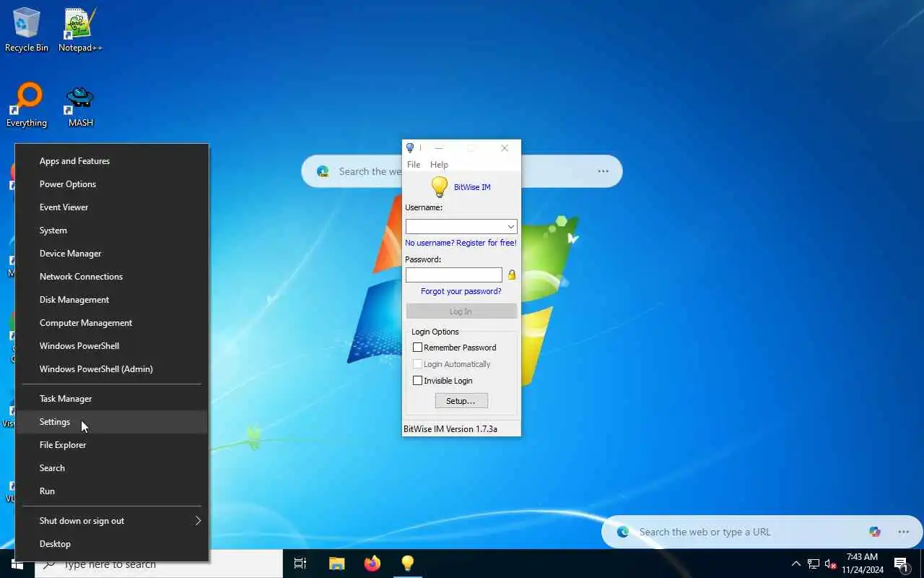Open Network Connections
The height and width of the screenshot is (578, 924).
pyautogui.click(x=112, y=277)
